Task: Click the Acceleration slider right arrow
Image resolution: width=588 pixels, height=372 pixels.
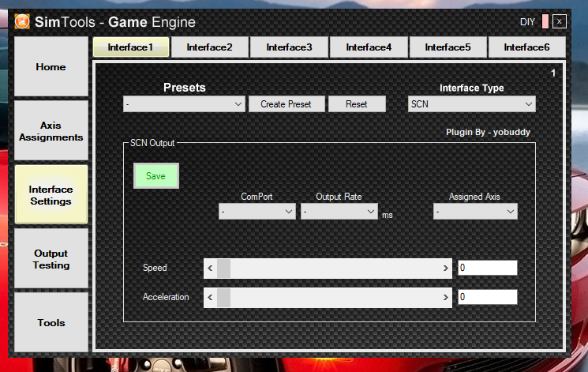Action: [445, 297]
